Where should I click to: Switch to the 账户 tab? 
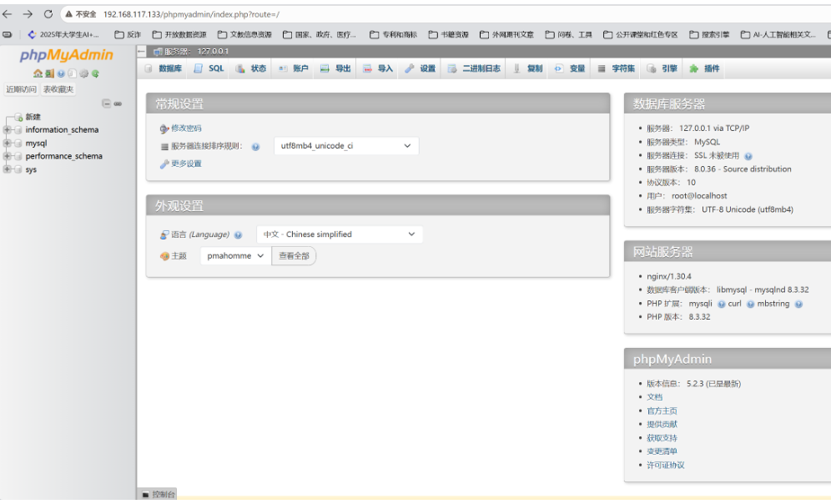click(294, 68)
